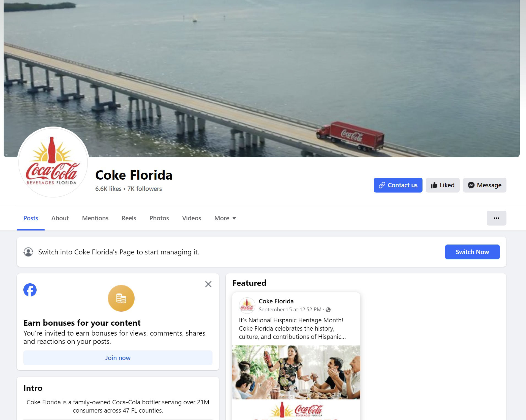Dismiss the Earn bonuses card
The width and height of the screenshot is (526, 420).
pyautogui.click(x=208, y=284)
